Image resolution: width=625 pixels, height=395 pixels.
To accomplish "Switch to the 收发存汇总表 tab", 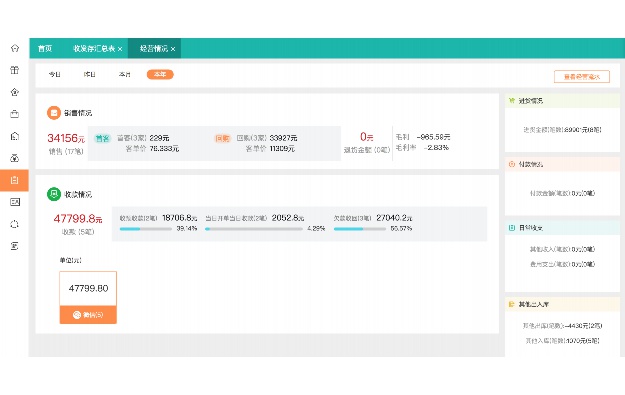I will click(x=94, y=49).
